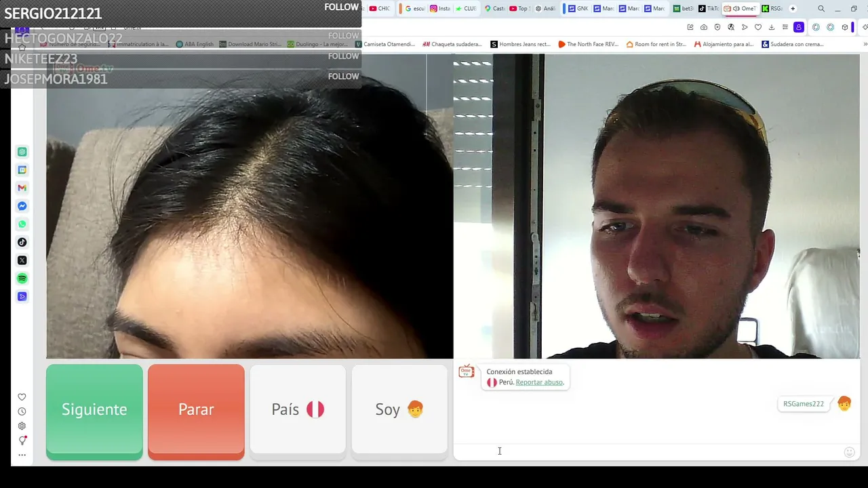Open the sidebar lightbulb tips icon
Screen dimensions: 868x488
22,441
